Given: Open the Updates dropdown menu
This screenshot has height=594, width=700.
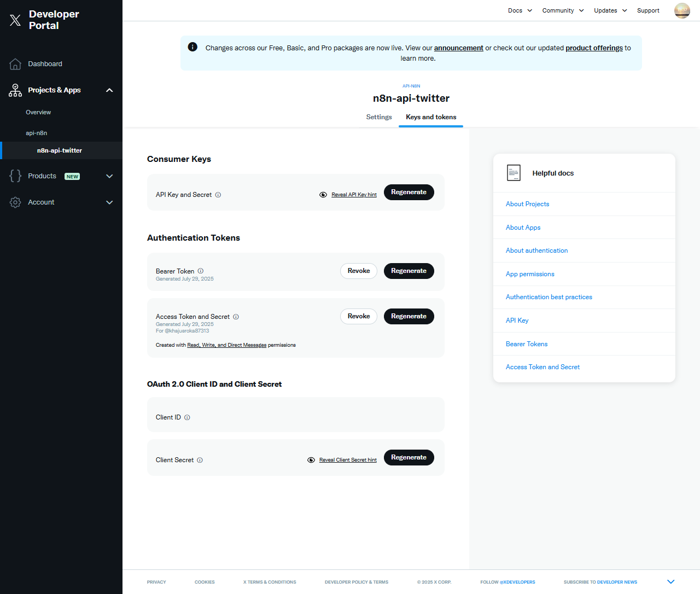Looking at the screenshot, I should (610, 10).
